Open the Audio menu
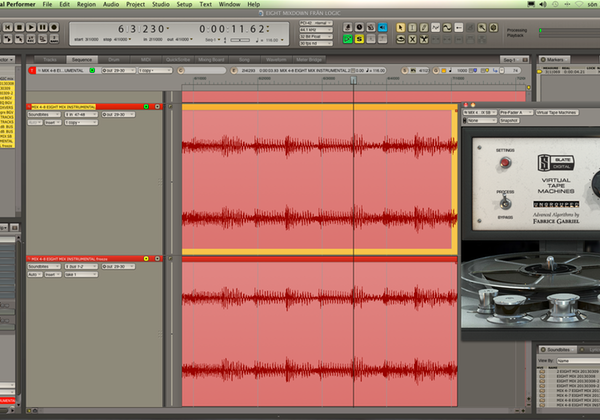600x420 pixels. click(x=111, y=4)
